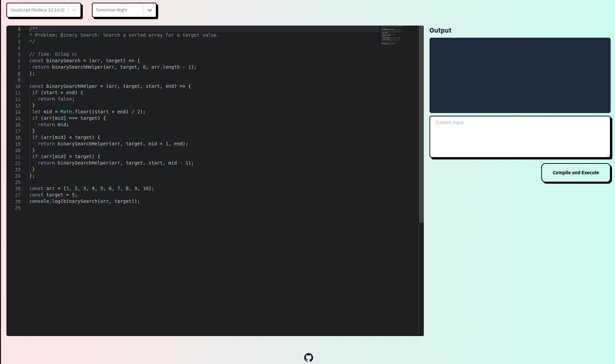
Task: Expand the theme selector chevron arrow
Action: [x=150, y=10]
